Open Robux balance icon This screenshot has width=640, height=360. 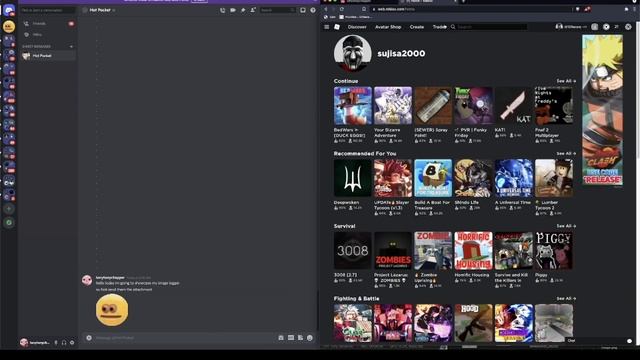point(607,27)
